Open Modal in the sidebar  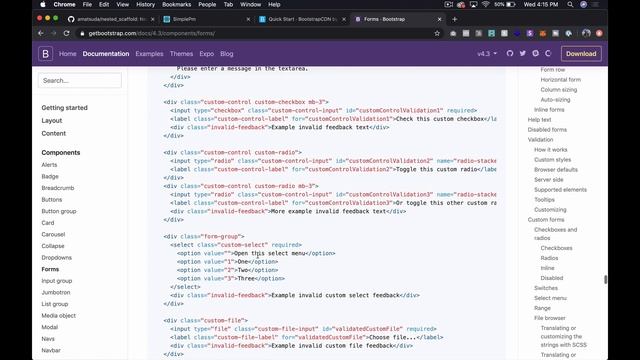click(x=49, y=327)
